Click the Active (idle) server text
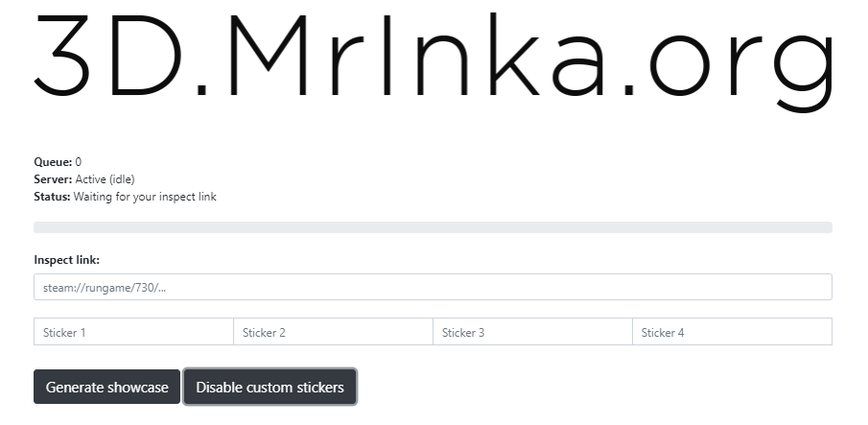Viewport: 868px width, 425px height. [x=106, y=179]
